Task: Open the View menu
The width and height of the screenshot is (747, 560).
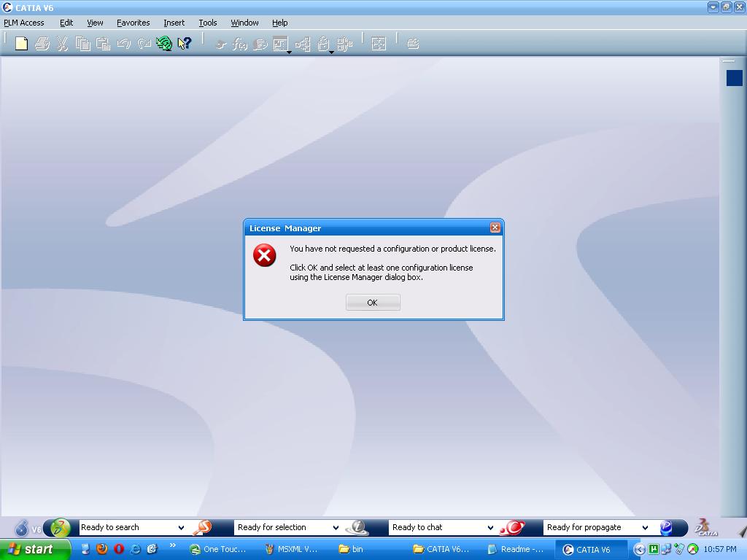Action: coord(95,23)
